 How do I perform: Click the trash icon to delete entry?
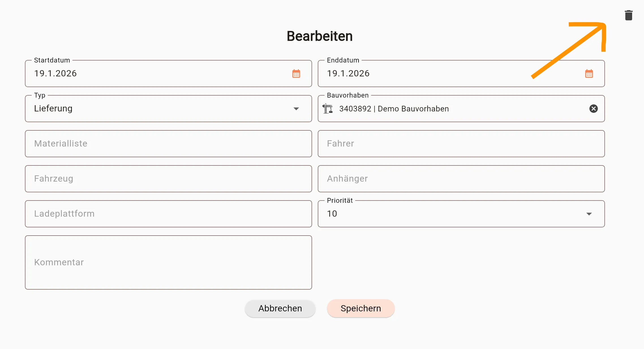[628, 15]
